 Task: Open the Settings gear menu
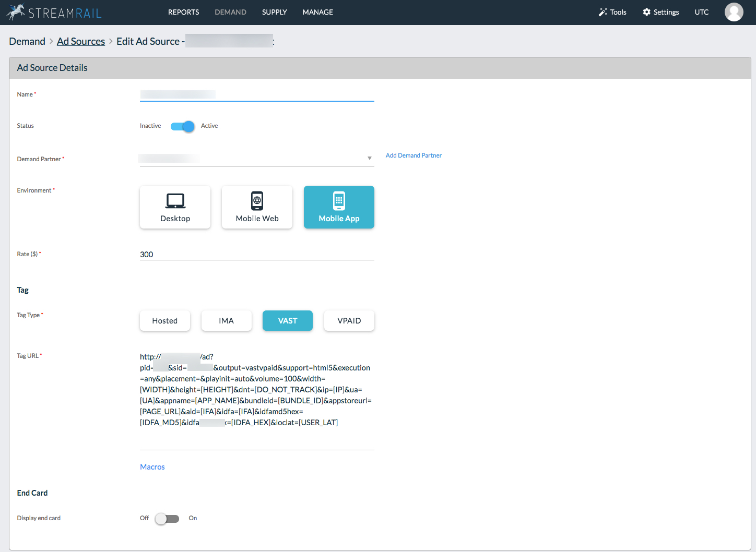[x=660, y=11]
